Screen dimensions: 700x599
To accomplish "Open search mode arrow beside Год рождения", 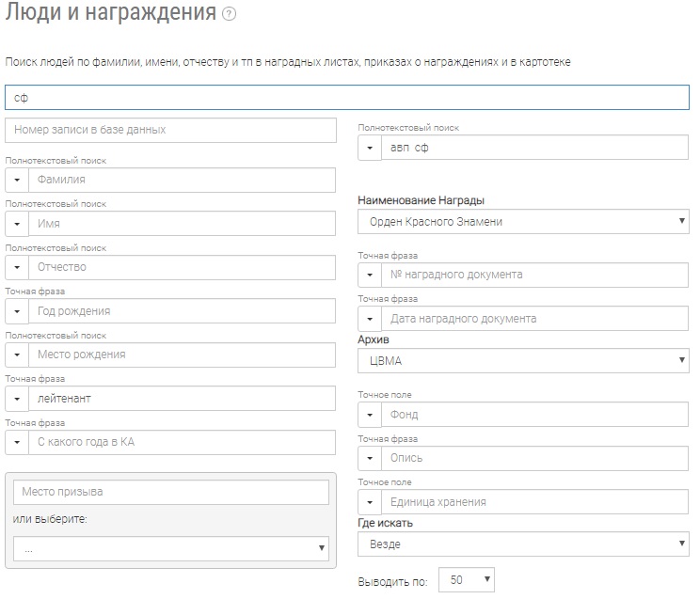I will click(x=17, y=311).
